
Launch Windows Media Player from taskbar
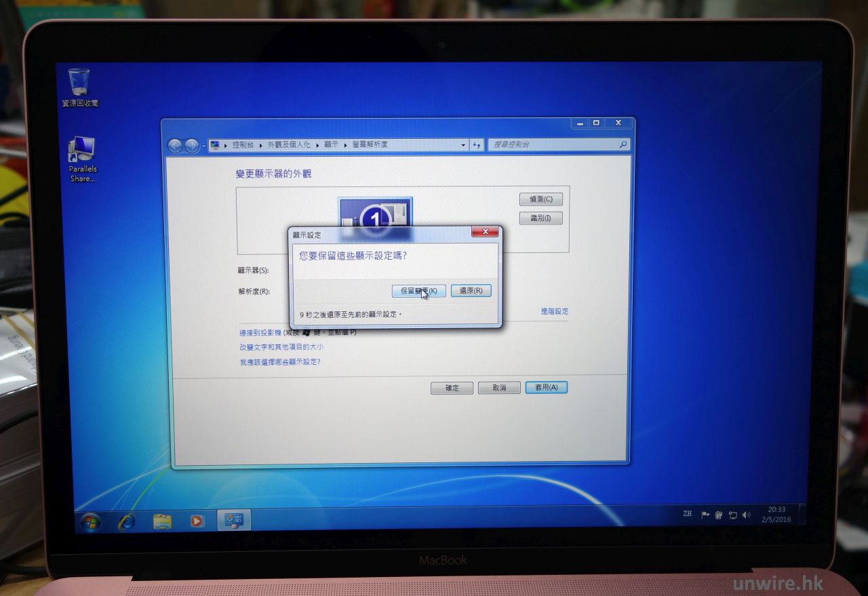click(x=197, y=521)
